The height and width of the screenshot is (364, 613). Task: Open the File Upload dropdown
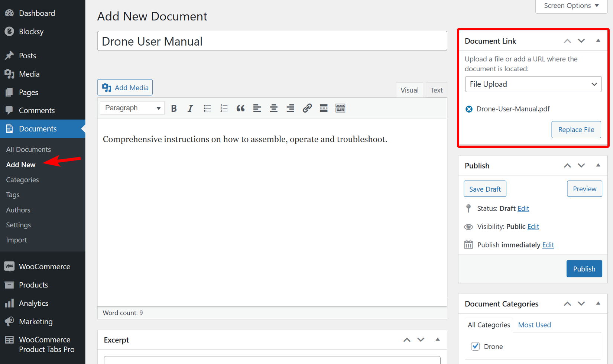[533, 84]
